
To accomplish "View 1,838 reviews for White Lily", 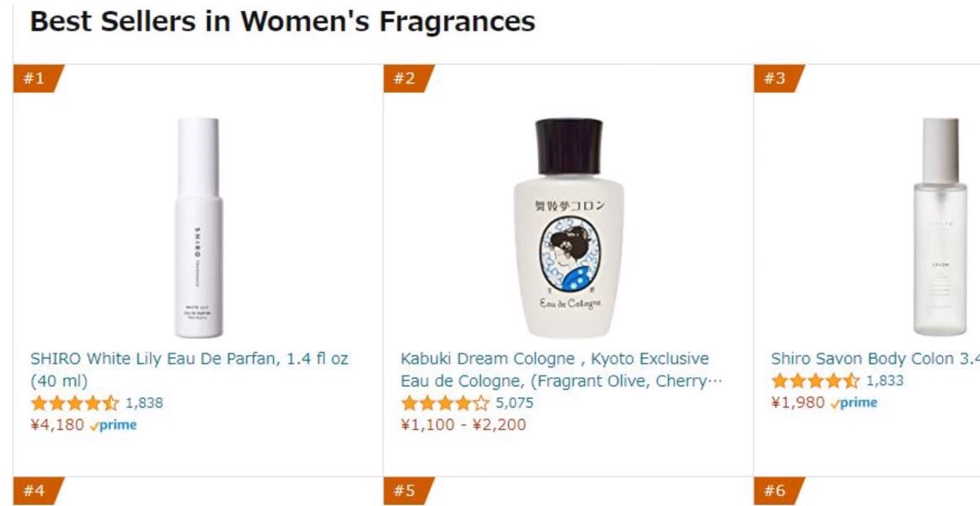I will [x=144, y=402].
